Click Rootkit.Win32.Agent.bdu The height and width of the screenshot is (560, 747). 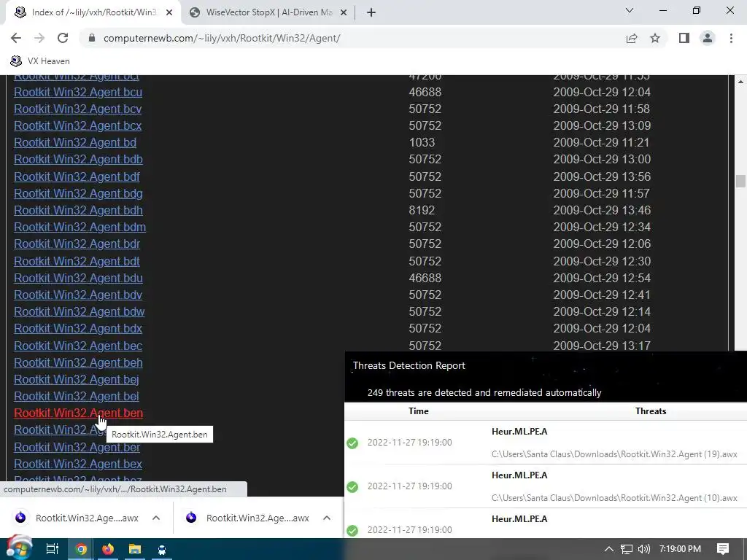(x=78, y=278)
